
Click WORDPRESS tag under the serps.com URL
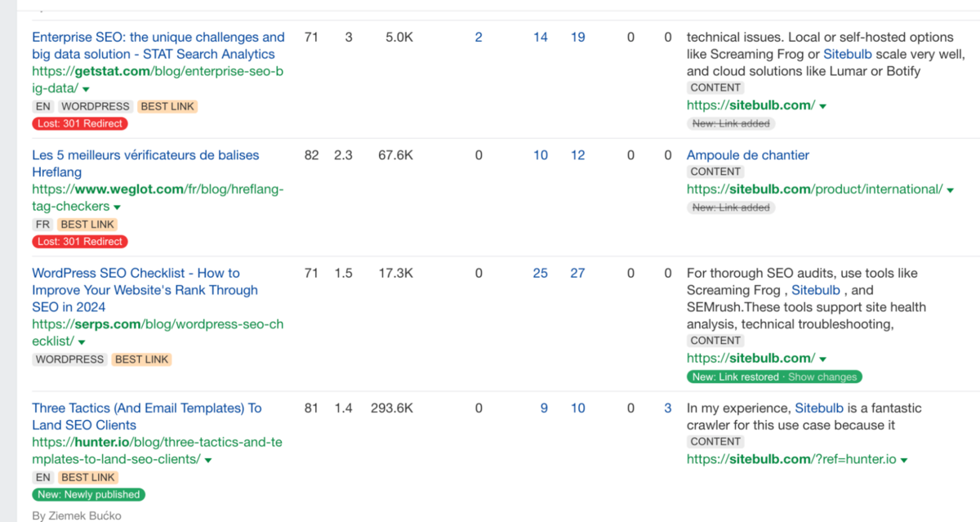(70, 359)
